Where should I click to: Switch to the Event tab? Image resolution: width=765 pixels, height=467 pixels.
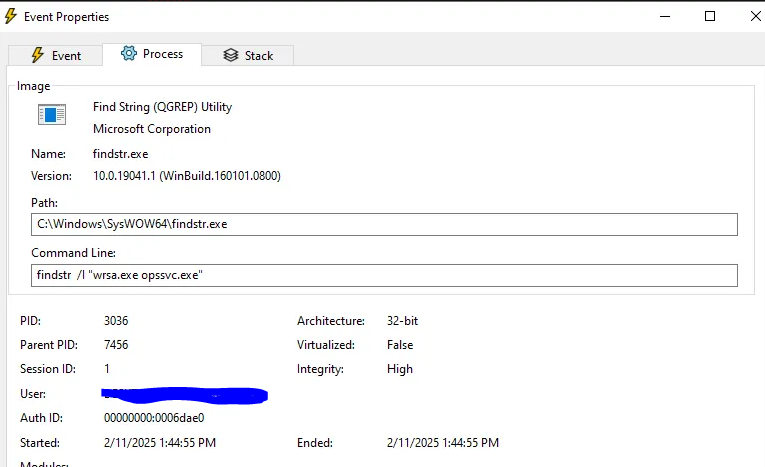(x=56, y=55)
